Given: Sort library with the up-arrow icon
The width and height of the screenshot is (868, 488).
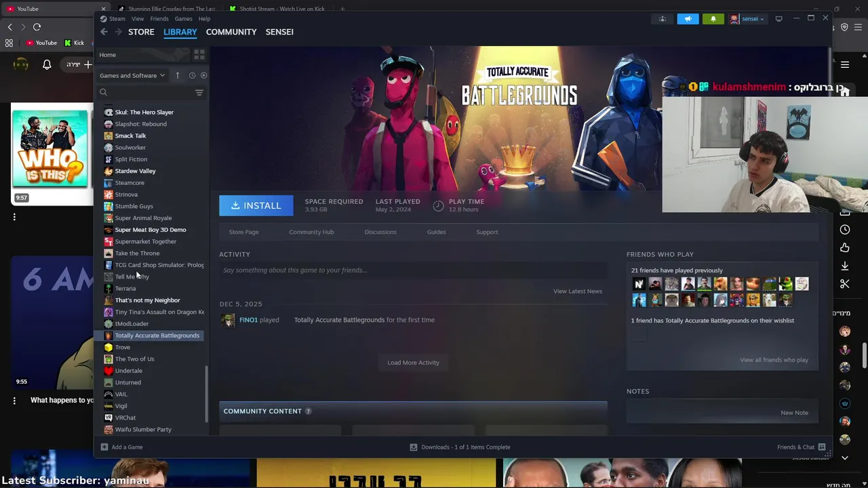Looking at the screenshot, I should click(x=178, y=75).
